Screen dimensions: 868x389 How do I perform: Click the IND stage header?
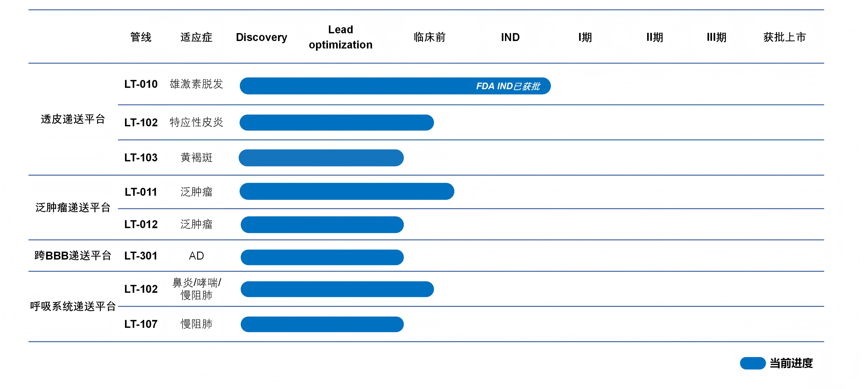510,37
